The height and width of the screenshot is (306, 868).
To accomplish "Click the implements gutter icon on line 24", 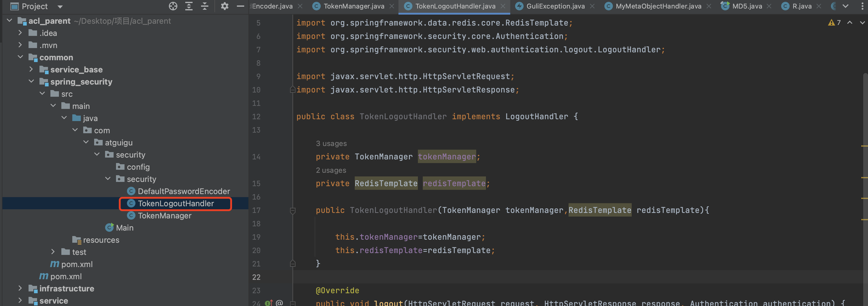I will click(x=268, y=303).
